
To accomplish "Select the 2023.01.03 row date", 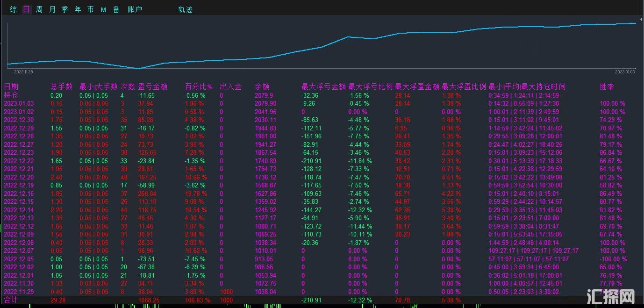I will pyautogui.click(x=18, y=103).
